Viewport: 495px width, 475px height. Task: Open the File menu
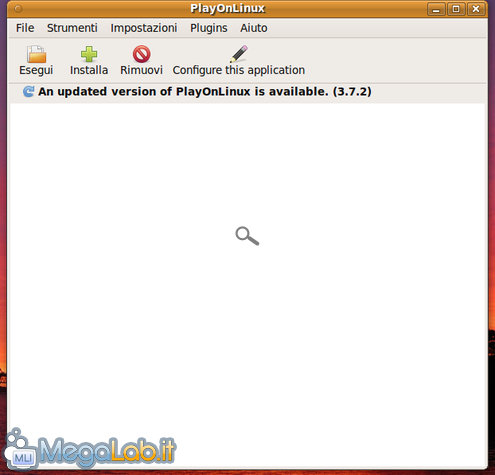click(25, 28)
